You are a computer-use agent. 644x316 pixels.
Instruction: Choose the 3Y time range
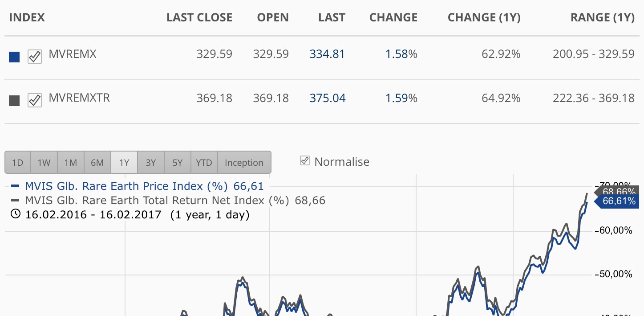(151, 162)
